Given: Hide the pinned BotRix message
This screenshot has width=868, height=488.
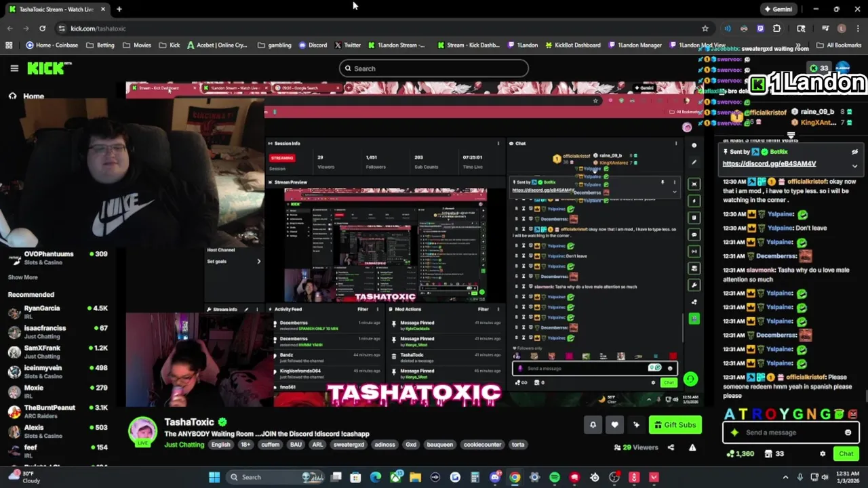Looking at the screenshot, I should [x=854, y=152].
